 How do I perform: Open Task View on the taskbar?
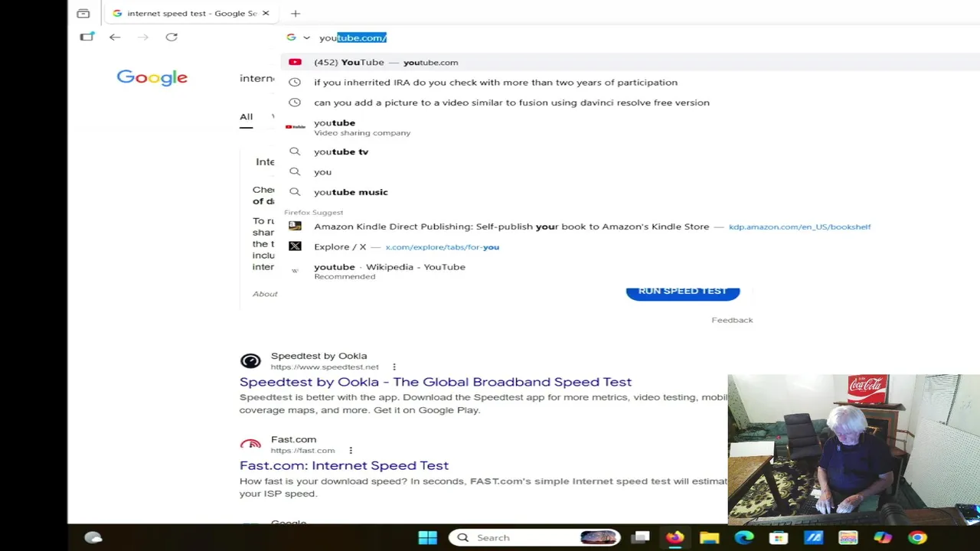[x=641, y=537]
